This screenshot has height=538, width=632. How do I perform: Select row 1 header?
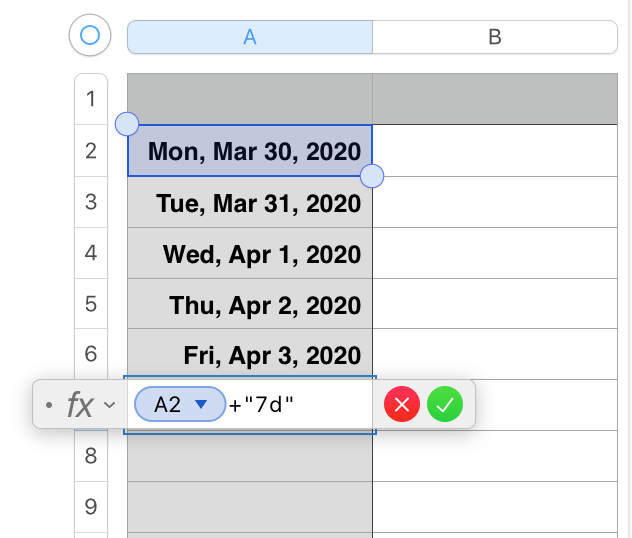pos(91,99)
